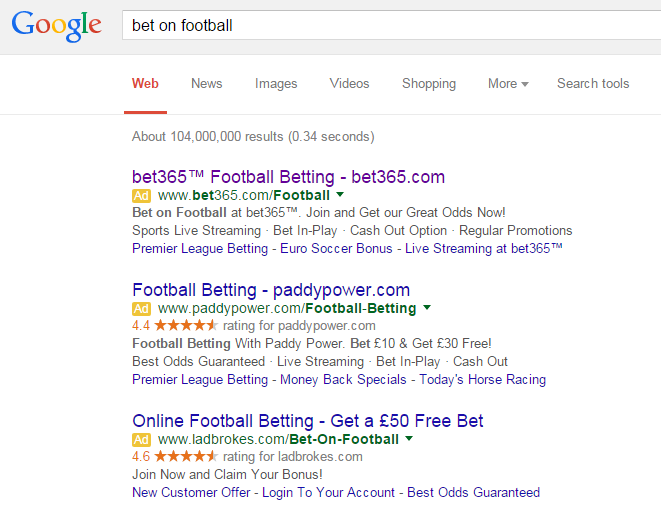Open the 'New Customer Offer' sitelink
This screenshot has width=661, height=514.
(x=191, y=492)
